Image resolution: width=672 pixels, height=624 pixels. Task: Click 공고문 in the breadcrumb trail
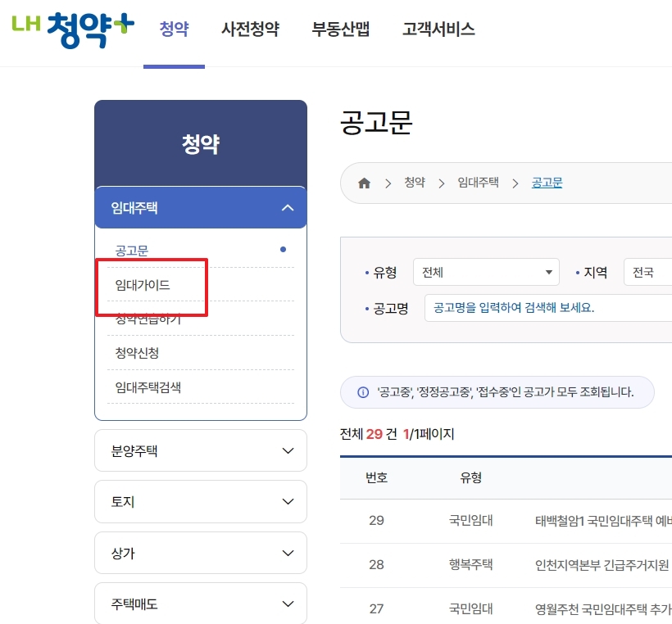tap(545, 182)
